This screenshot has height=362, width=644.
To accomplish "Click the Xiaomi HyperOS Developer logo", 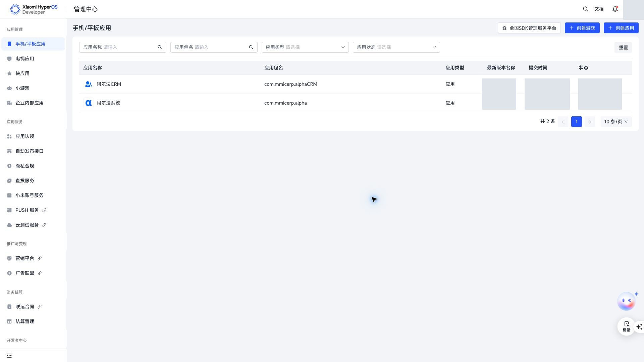I will click(x=34, y=9).
